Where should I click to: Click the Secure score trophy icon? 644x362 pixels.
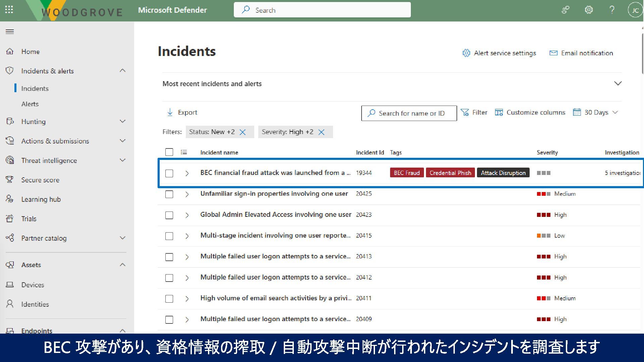10,180
